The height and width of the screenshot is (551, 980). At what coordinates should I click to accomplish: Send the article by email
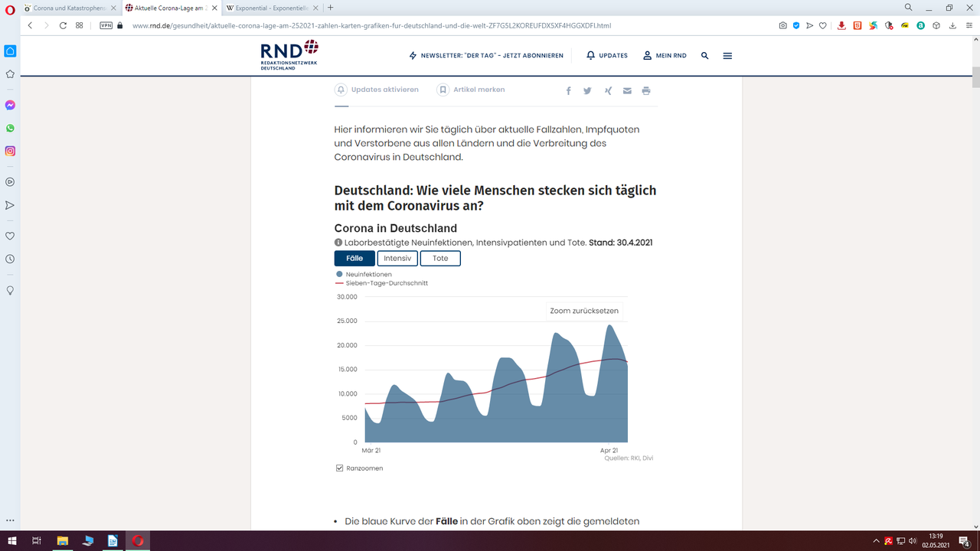coord(627,90)
